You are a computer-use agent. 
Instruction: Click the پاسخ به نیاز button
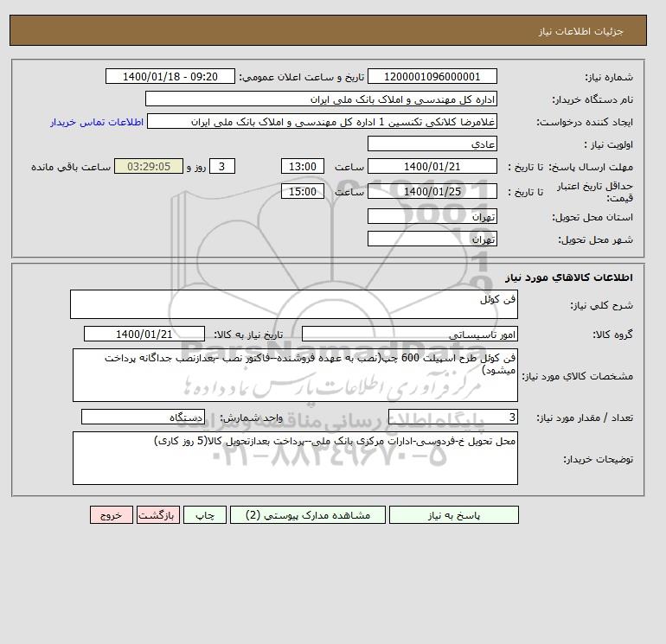click(x=453, y=515)
